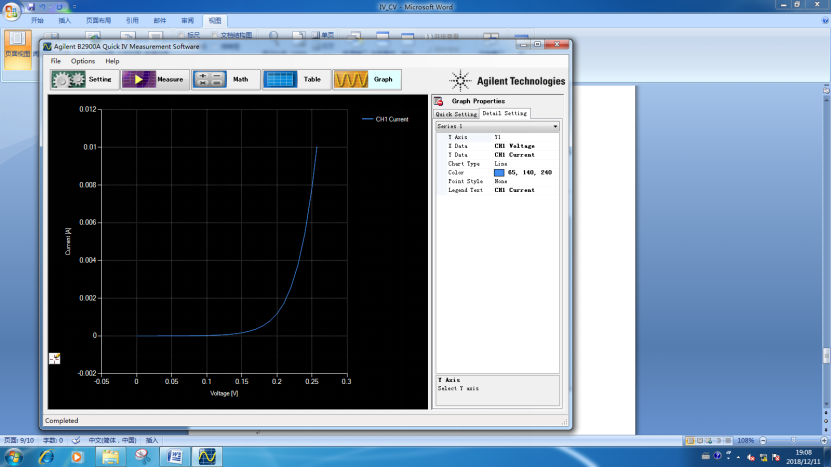Toggle the 文档结构图 checkbox in Word
Image resolution: width=831 pixels, height=468 pixels.
(215, 35)
